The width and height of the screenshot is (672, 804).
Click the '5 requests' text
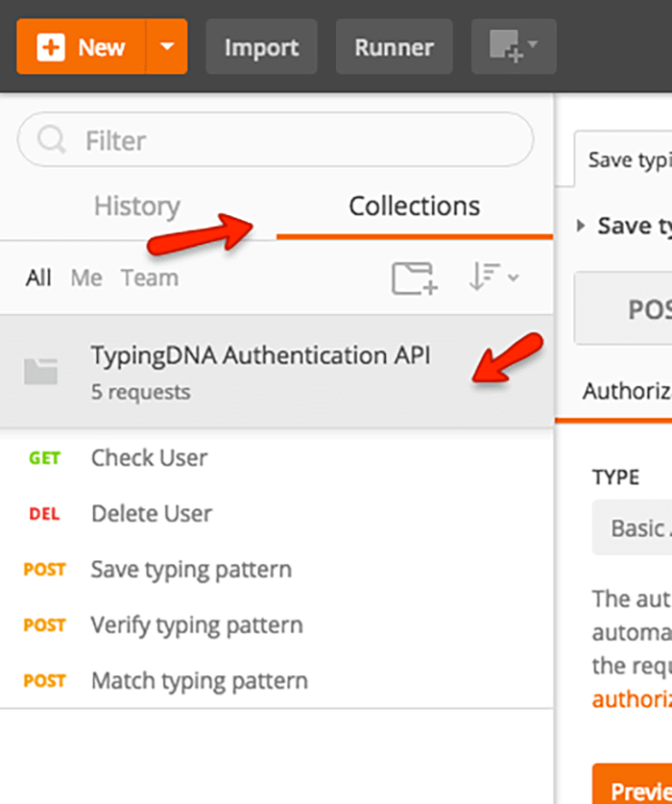pos(141,392)
